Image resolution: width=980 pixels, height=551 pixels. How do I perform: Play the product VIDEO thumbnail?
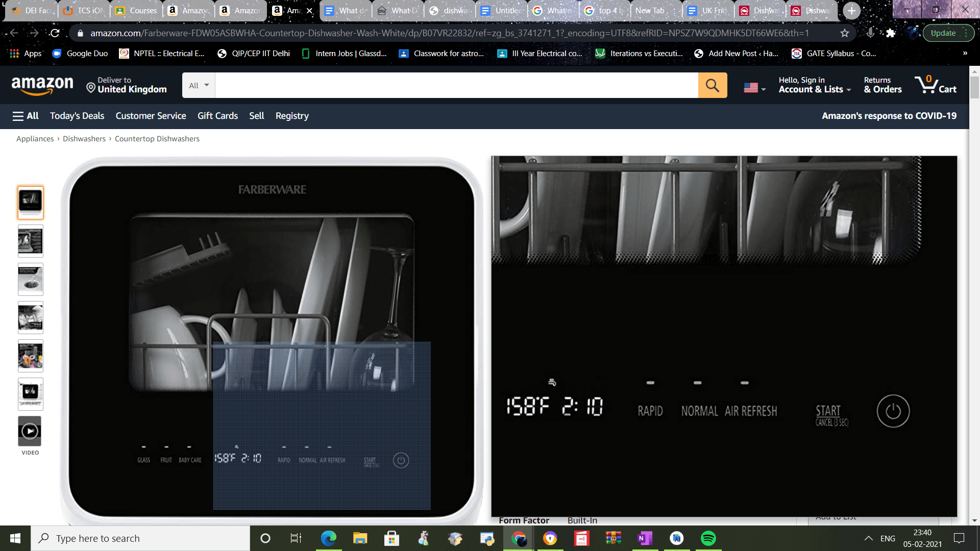[x=30, y=431]
